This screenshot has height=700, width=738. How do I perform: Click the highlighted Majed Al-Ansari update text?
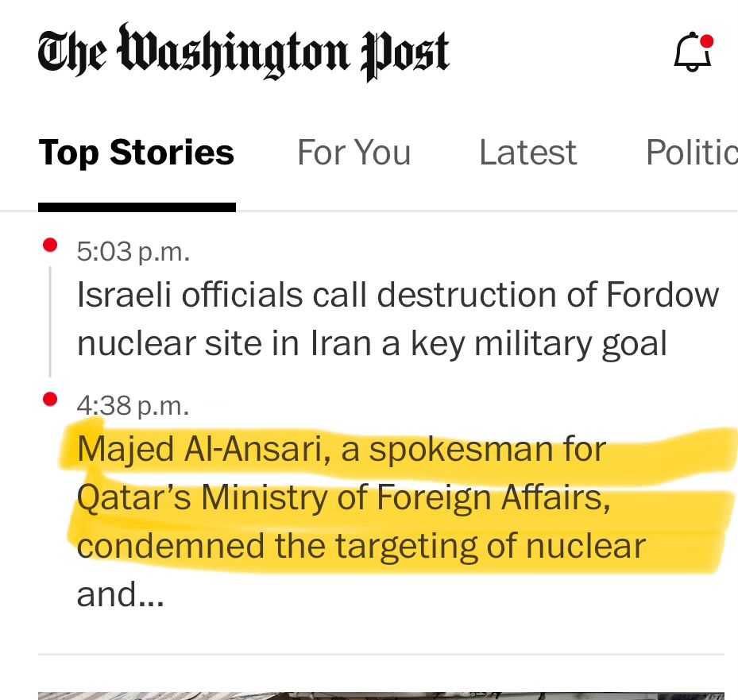pyautogui.click(x=340, y=447)
